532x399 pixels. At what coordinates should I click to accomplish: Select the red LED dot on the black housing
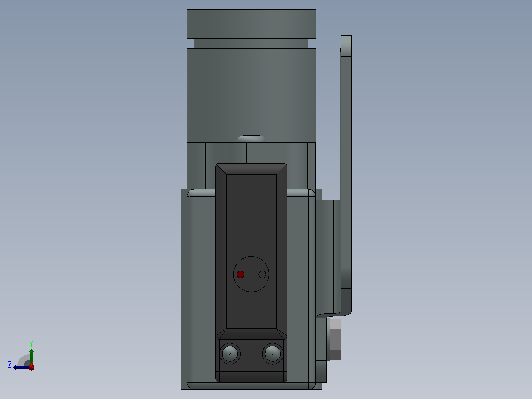point(240,274)
